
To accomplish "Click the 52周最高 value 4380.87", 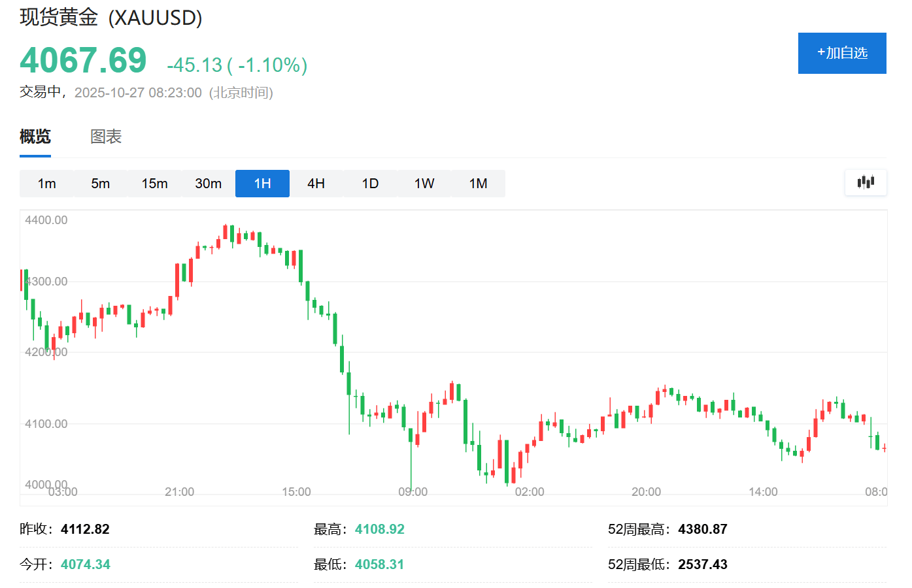I will pyautogui.click(x=702, y=529).
